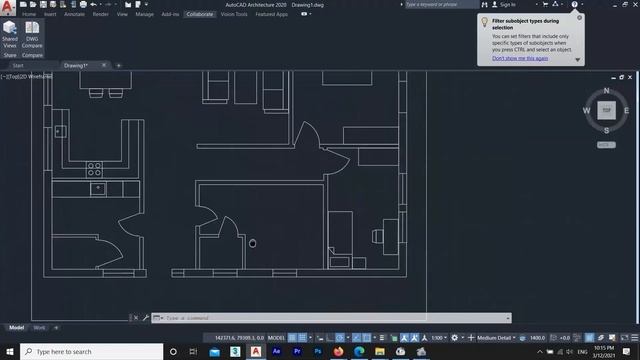This screenshot has width=640, height=360.
Task: Toggle drawing grid display in status bar
Action: (x=292, y=338)
